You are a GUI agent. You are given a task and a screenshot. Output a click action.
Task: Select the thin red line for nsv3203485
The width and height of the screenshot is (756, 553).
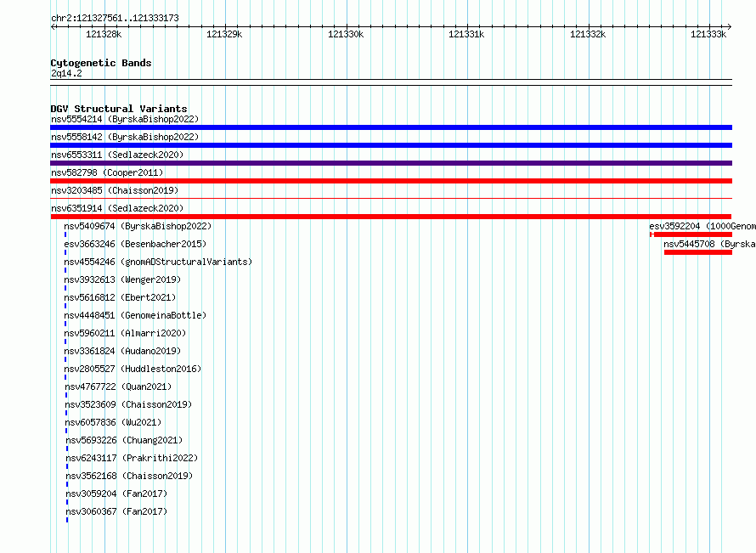391,198
